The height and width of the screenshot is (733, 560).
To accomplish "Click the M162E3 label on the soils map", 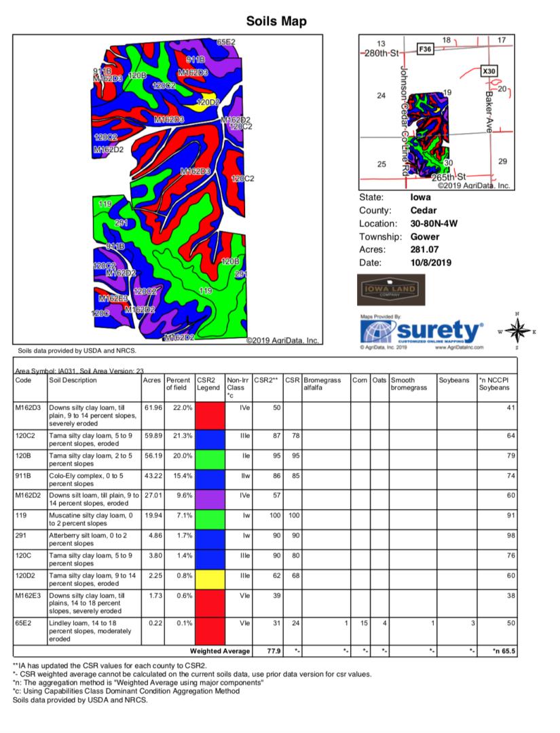I will pyautogui.click(x=113, y=298).
